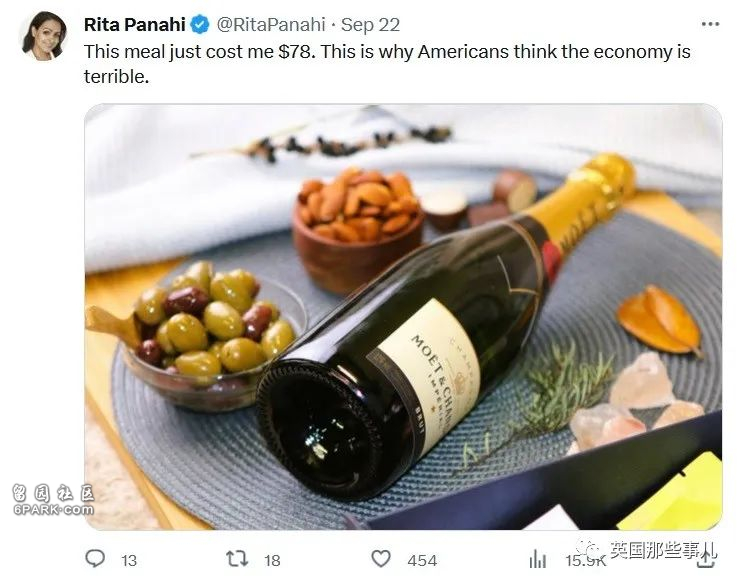This screenshot has height=582, width=741.
Task: Click the repost count 18
Action: pos(272,560)
